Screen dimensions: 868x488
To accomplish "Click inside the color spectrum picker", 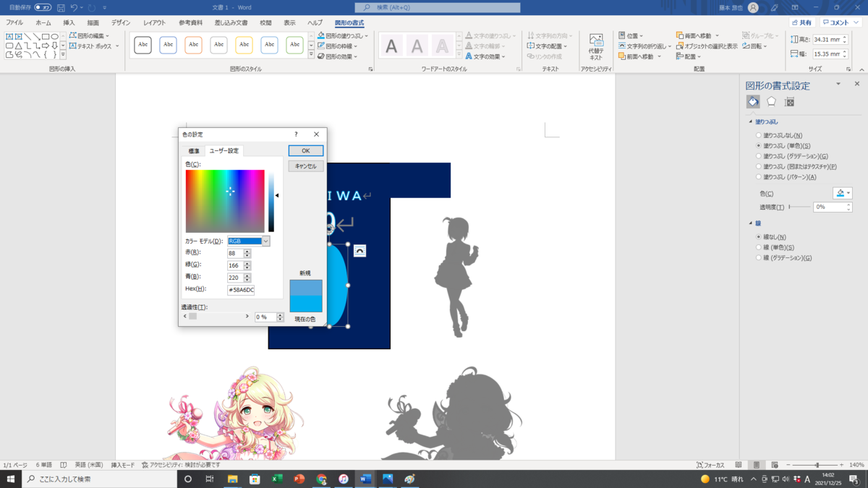I will [x=225, y=202].
